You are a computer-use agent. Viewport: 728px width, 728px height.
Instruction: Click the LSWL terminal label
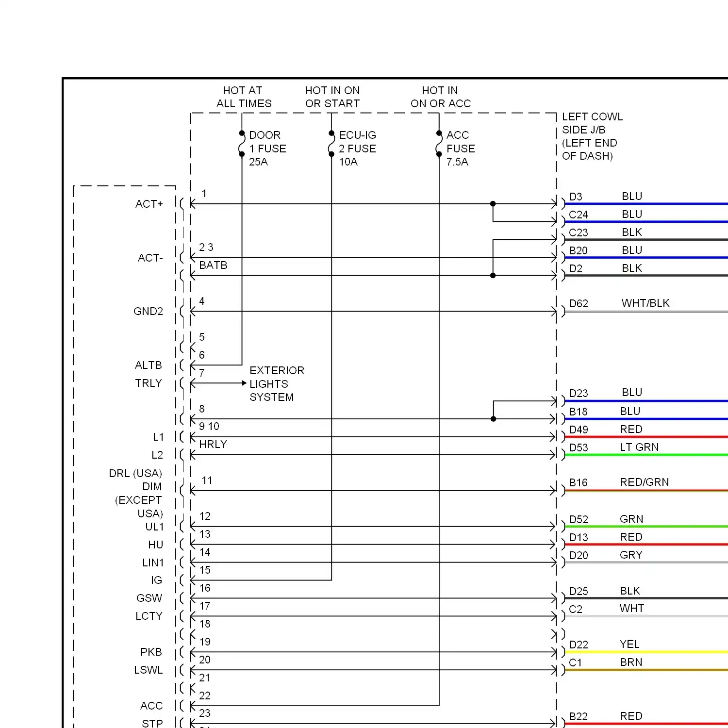(149, 670)
